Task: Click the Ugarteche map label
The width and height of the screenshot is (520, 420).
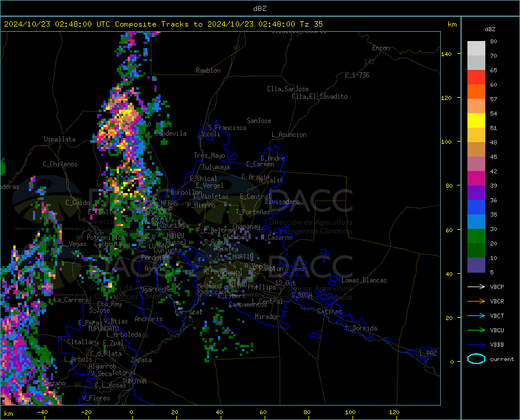Action: pos(156,289)
